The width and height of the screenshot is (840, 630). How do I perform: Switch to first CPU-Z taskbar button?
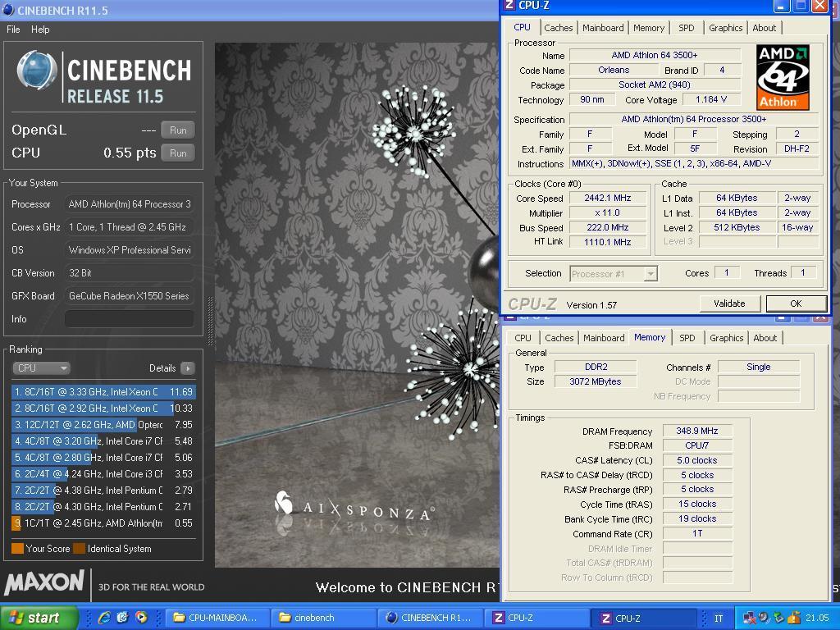click(x=536, y=619)
